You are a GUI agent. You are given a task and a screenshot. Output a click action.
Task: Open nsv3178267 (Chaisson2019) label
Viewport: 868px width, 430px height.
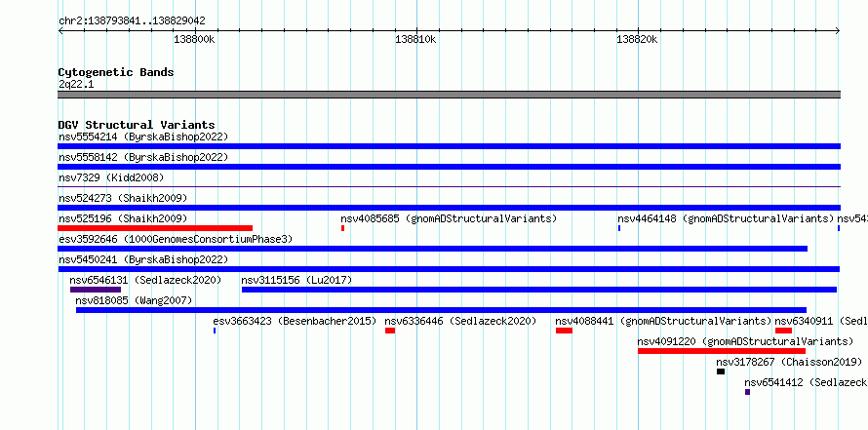point(789,362)
